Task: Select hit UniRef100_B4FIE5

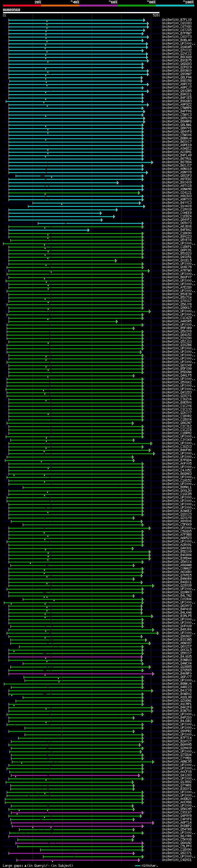Action: pyautogui.click(x=177, y=98)
